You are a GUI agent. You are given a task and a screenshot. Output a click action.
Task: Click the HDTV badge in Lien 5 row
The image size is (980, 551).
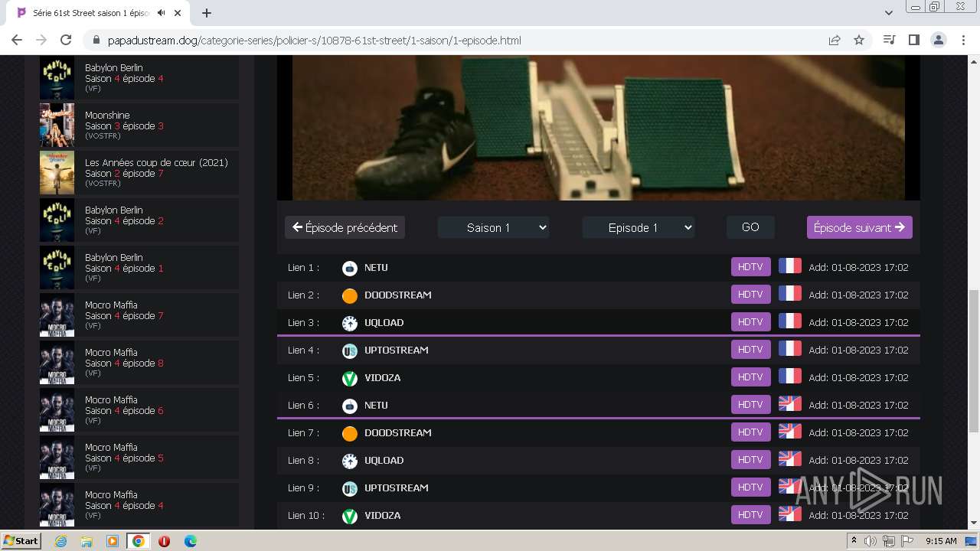[x=750, y=377]
